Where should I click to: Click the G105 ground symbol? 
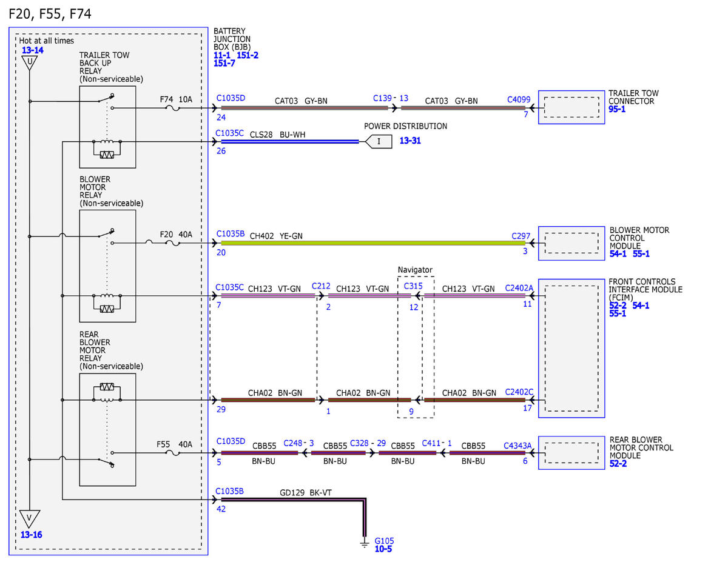click(365, 543)
